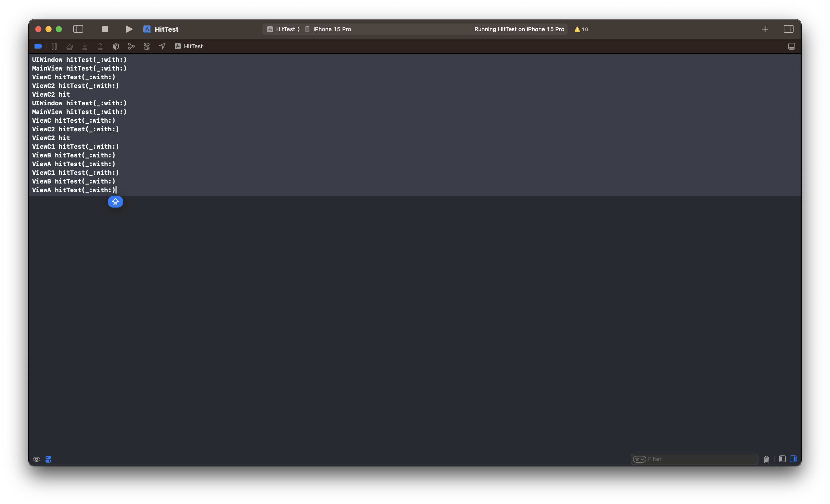Open Debug View Hierarchy tool

click(116, 47)
